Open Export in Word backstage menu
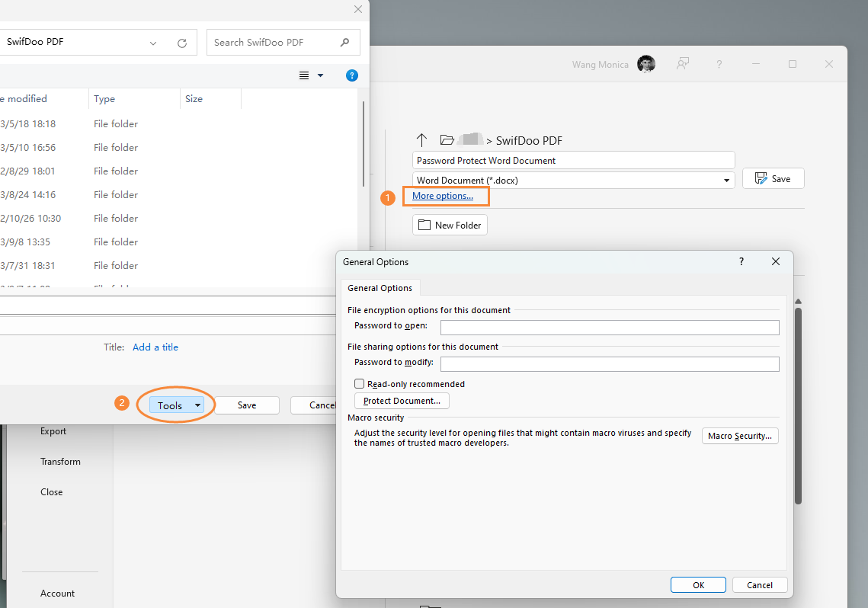 coord(53,431)
